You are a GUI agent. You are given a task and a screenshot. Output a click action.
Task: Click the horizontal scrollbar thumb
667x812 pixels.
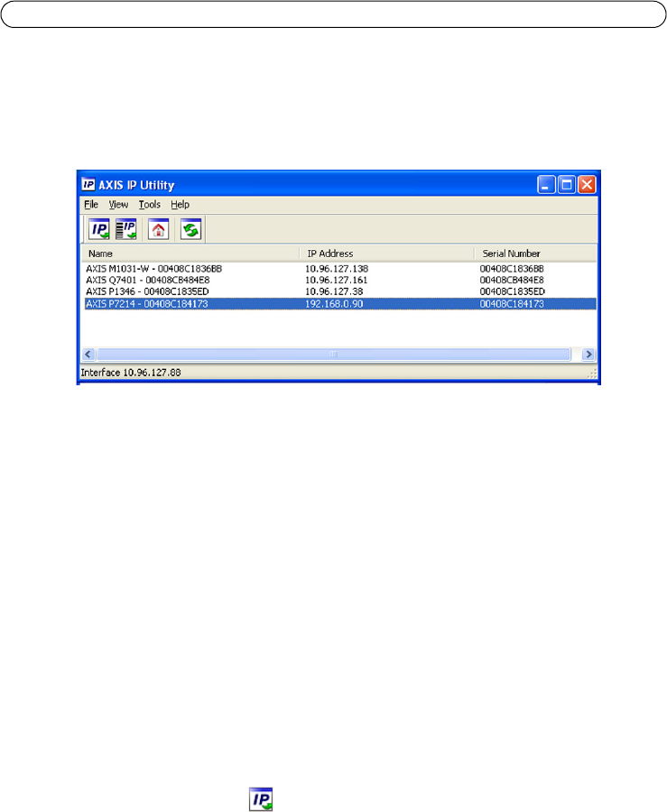tap(334, 355)
